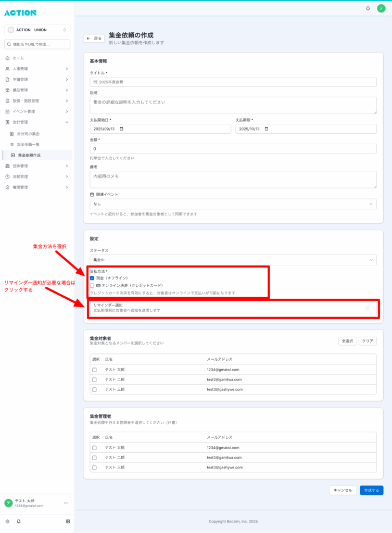Open the ステータス dropdown showing 集金中
Image resolution: width=392 pixels, height=533 pixels.
point(233,259)
